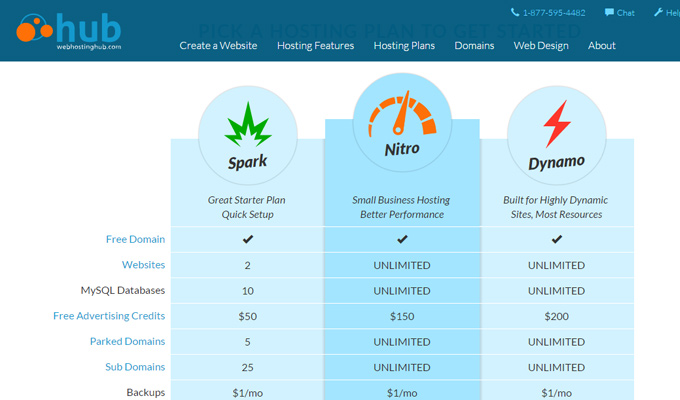Screen dimensions: 680x400
Task: Click Dynamo Websites UNLIMITED value
Action: pos(556,266)
